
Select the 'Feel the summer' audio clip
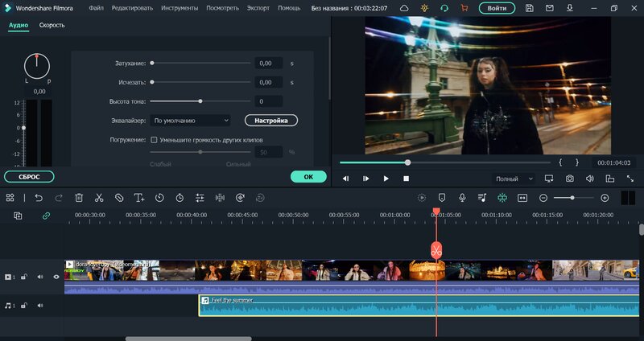(x=419, y=306)
